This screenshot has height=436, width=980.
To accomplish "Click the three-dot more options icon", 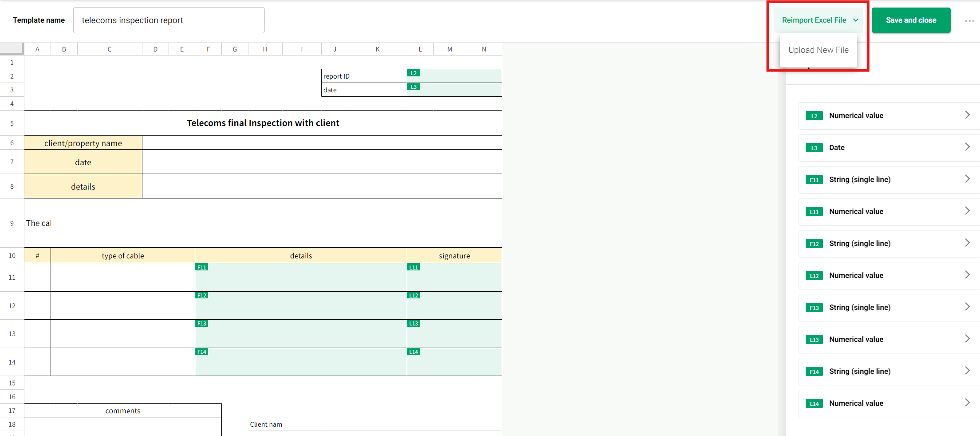I will (x=969, y=21).
